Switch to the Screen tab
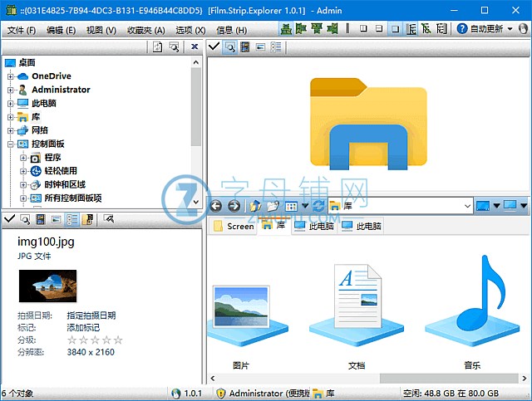The height and width of the screenshot is (401, 532). (234, 226)
